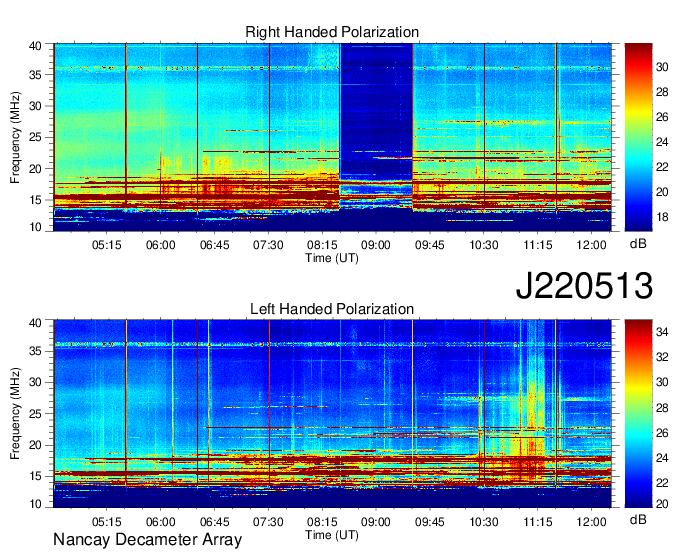Click the "dB" label beside Right Handed color bar
This screenshot has height=552, width=680.
point(638,244)
